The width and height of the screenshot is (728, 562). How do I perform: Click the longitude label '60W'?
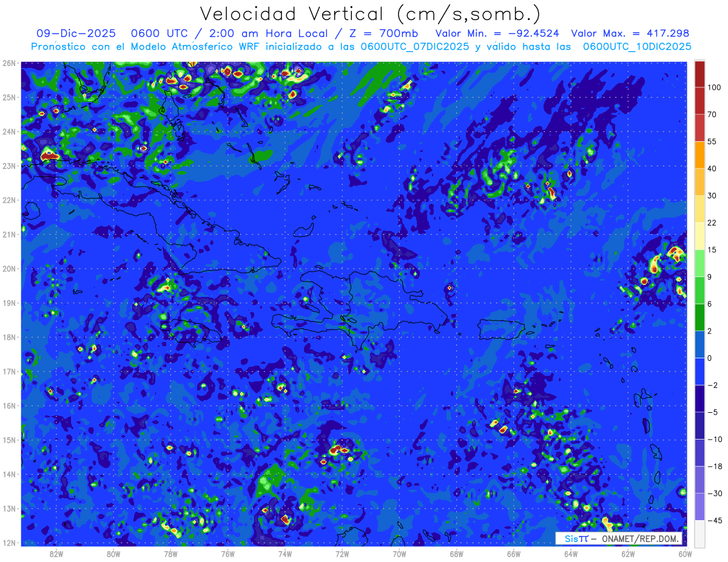tap(685, 554)
